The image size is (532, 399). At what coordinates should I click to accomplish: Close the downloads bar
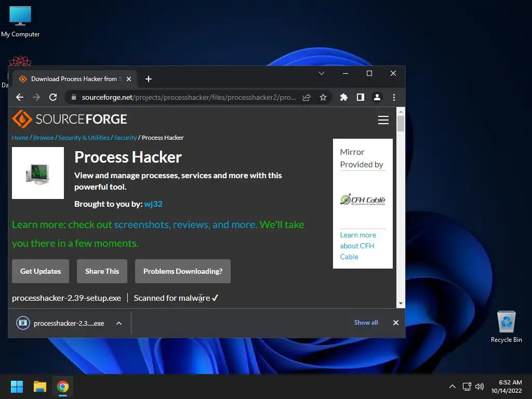tap(395, 323)
